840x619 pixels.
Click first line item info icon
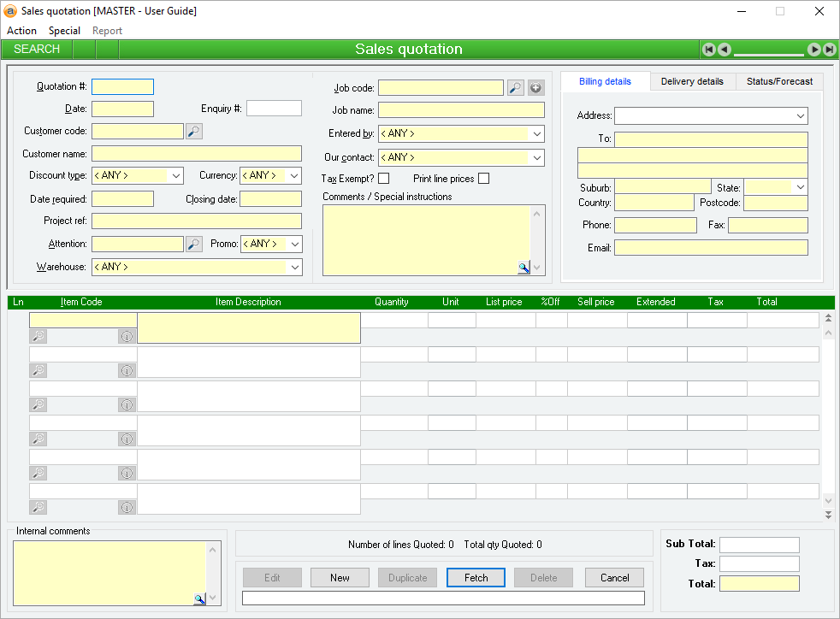point(127,337)
